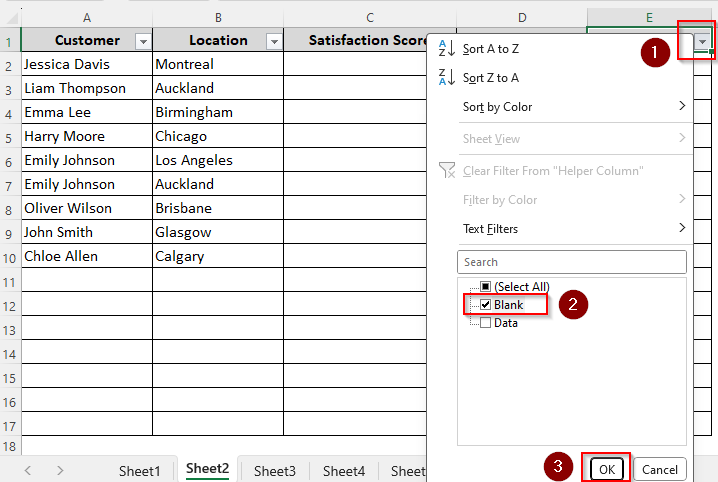
Task: Click the Sheet View menu entry
Action: click(x=491, y=139)
